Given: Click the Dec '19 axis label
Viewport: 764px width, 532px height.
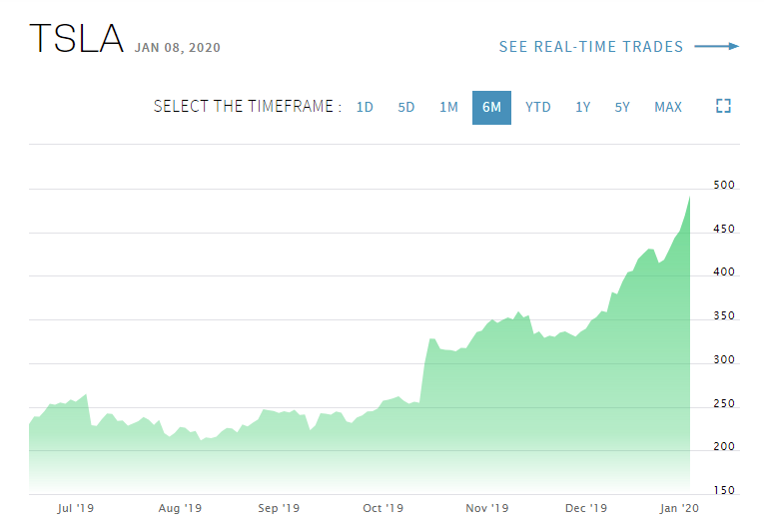Looking at the screenshot, I should coord(586,508).
